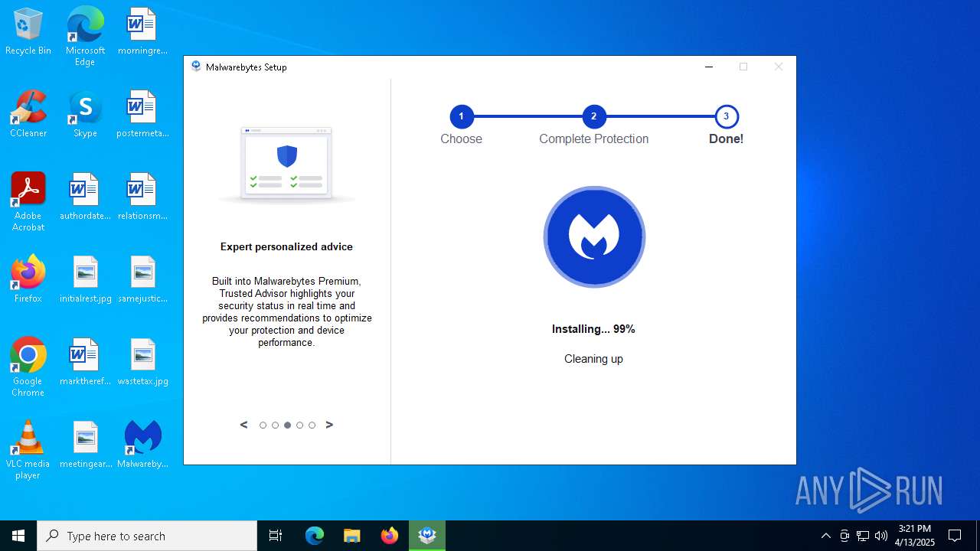Go to the previous slide using the left arrow
Viewport: 980px width, 551px height.
244,425
